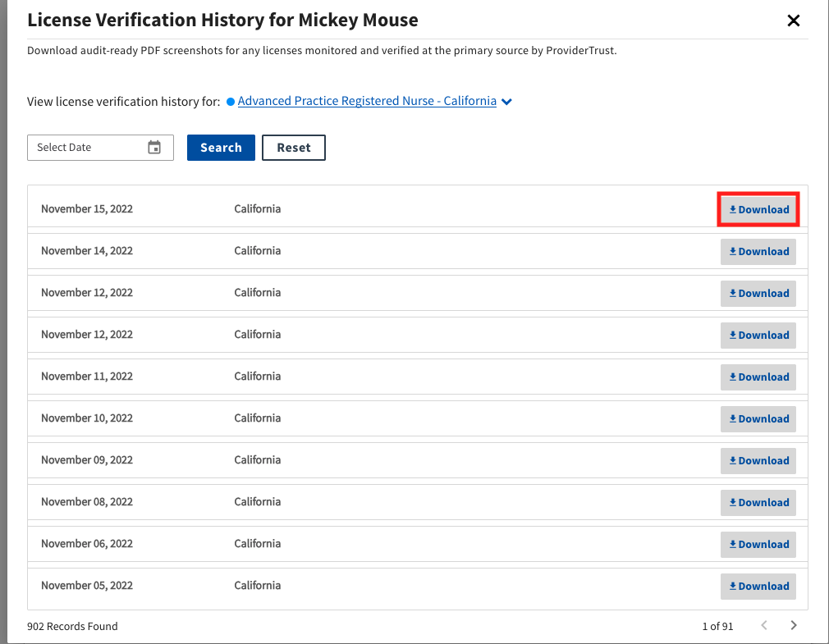This screenshot has height=644, width=829.
Task: Download the November 09, 2022 verification
Action: click(758, 461)
